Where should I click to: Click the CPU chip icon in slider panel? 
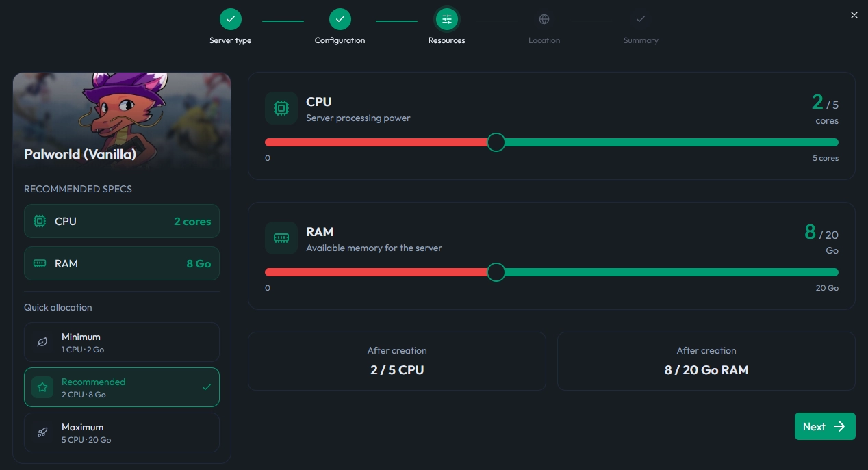[x=281, y=108]
